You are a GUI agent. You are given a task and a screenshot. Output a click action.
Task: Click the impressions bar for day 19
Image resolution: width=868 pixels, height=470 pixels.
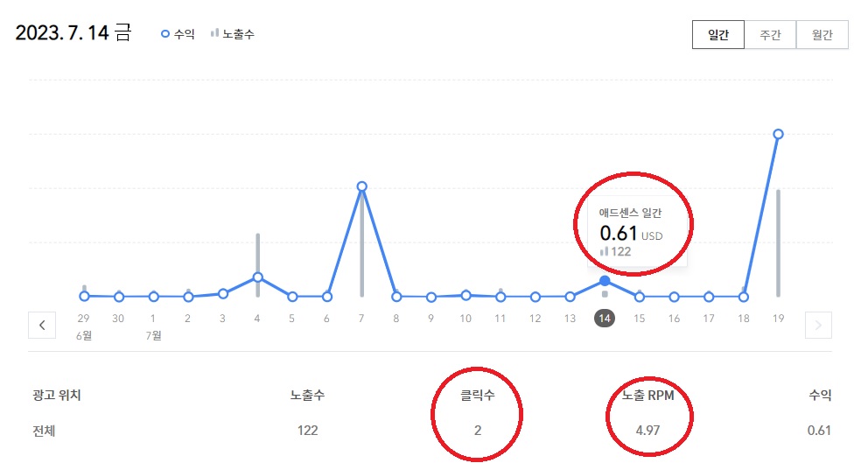tap(779, 243)
